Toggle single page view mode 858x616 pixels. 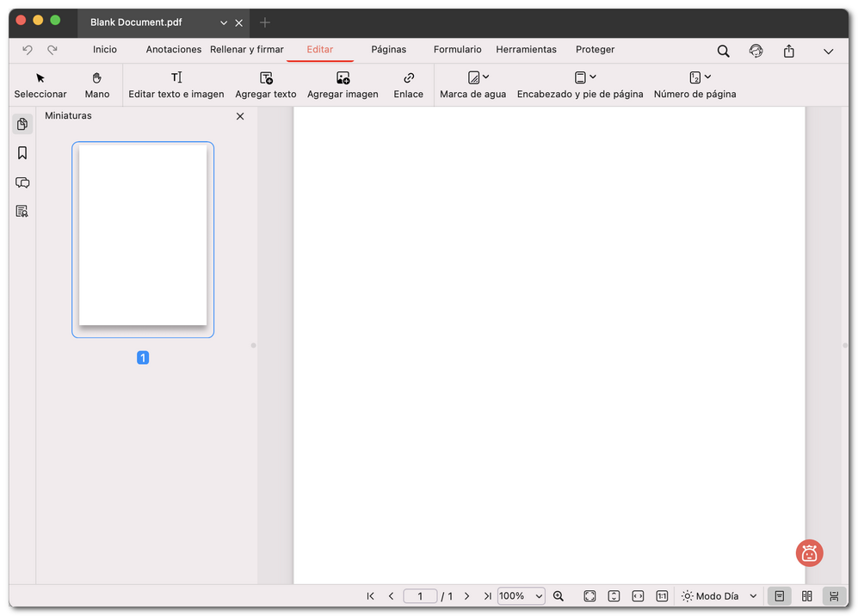click(x=780, y=595)
